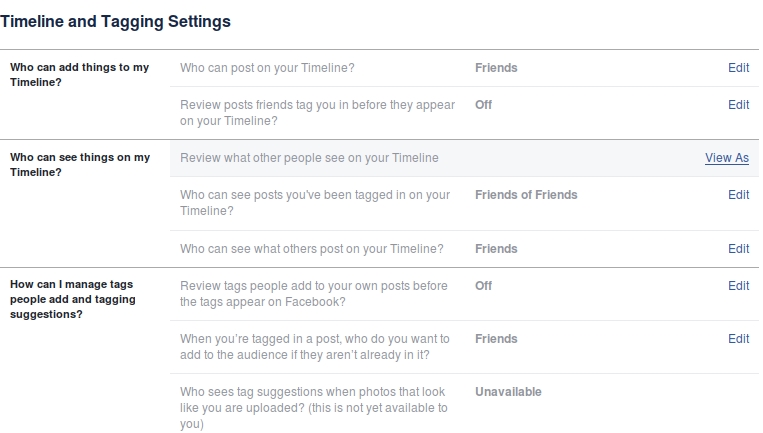Select 'How can I manage tags' section heading
This screenshot has width=763, height=433.
(73, 299)
